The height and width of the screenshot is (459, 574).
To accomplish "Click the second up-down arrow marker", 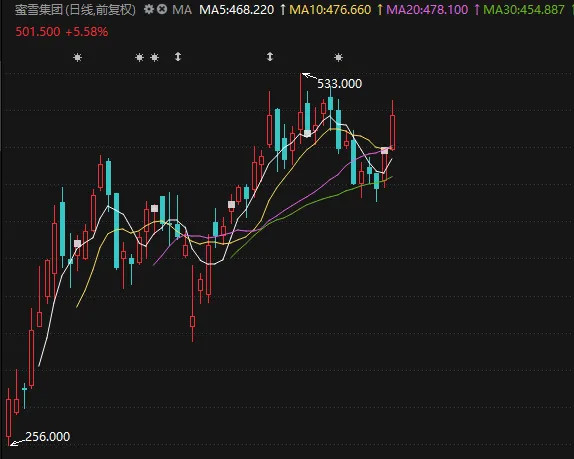I will click(x=270, y=57).
